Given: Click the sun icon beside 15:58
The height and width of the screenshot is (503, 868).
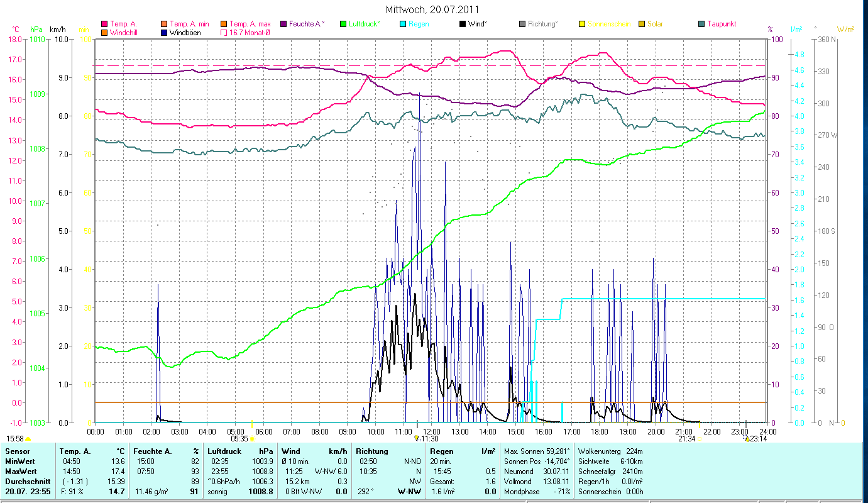Looking at the screenshot, I should (28, 439).
